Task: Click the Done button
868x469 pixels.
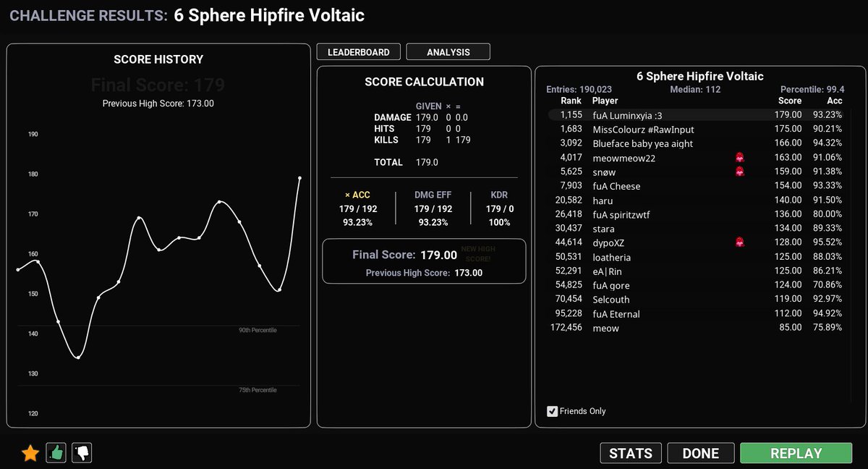Action: tap(700, 453)
